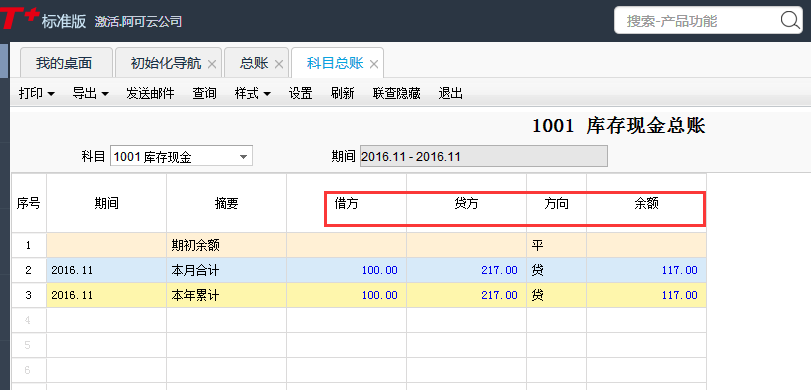Select the 本年累计 cell
Screen dimensions: 811x390
coord(227,295)
